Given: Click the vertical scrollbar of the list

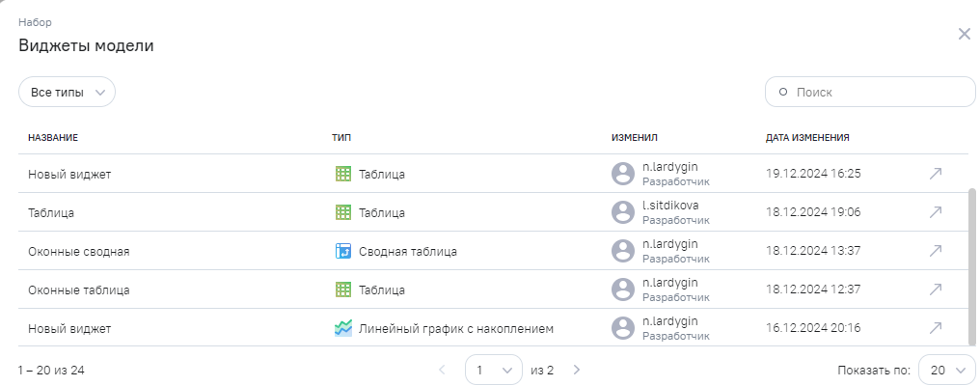Looking at the screenshot, I should tap(971, 265).
